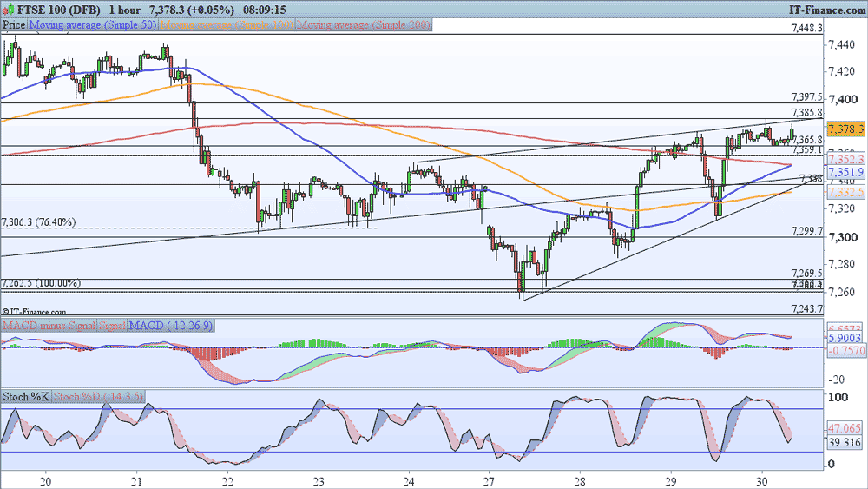Select the Stoch %D (14,3,5) label
868x489 pixels.
(98, 397)
